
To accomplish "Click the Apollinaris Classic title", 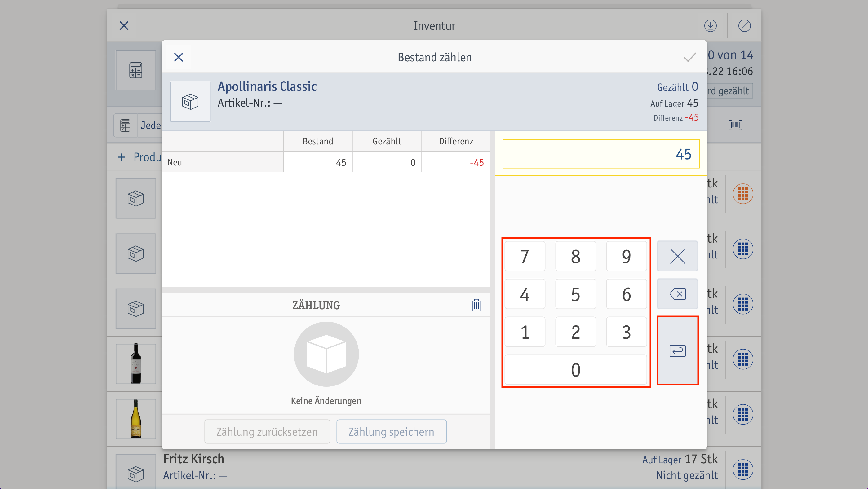I will pyautogui.click(x=267, y=86).
